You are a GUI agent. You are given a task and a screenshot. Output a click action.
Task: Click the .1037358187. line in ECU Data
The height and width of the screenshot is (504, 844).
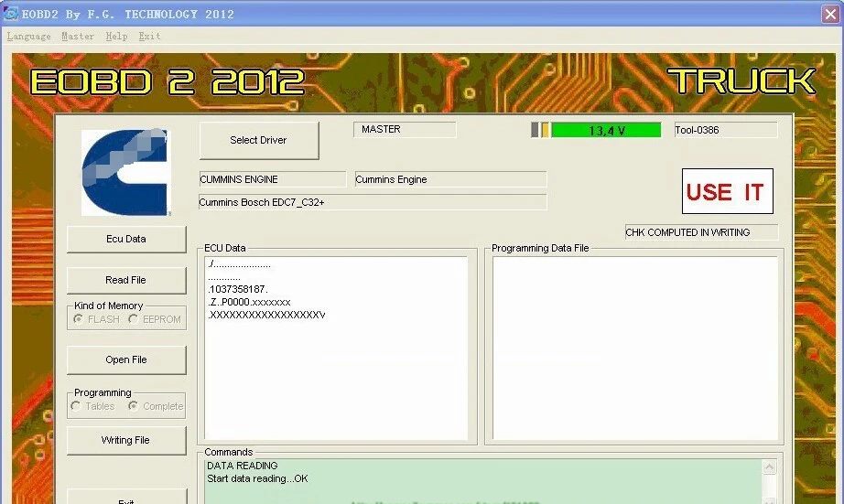(x=238, y=289)
